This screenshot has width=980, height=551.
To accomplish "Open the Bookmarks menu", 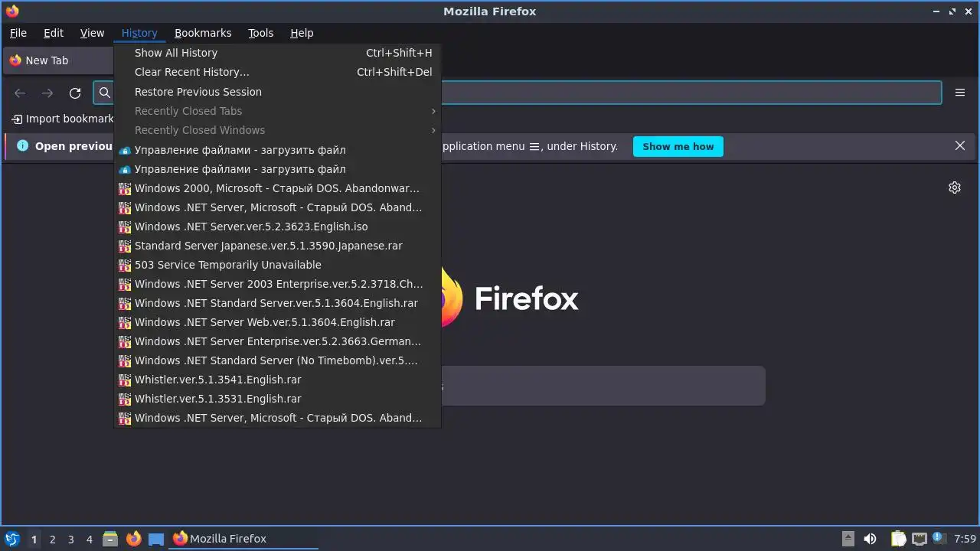I will (203, 33).
